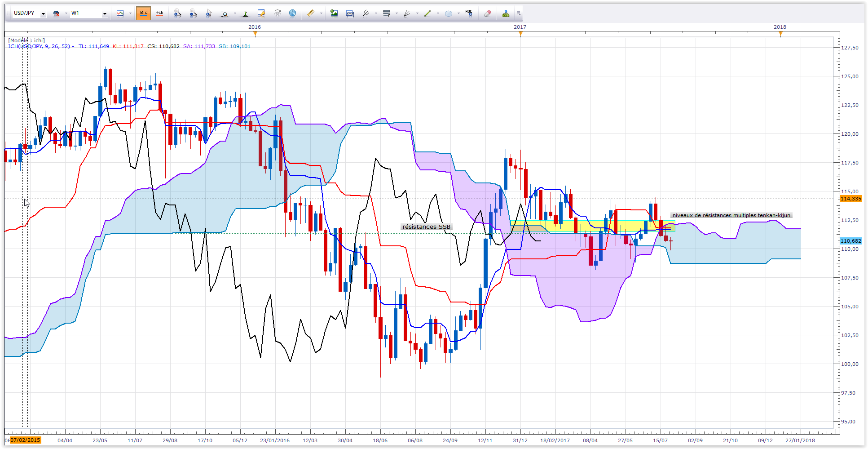This screenshot has width=868, height=449.
Task: Select the 'résistances SSB' annotation label
Action: 427,227
